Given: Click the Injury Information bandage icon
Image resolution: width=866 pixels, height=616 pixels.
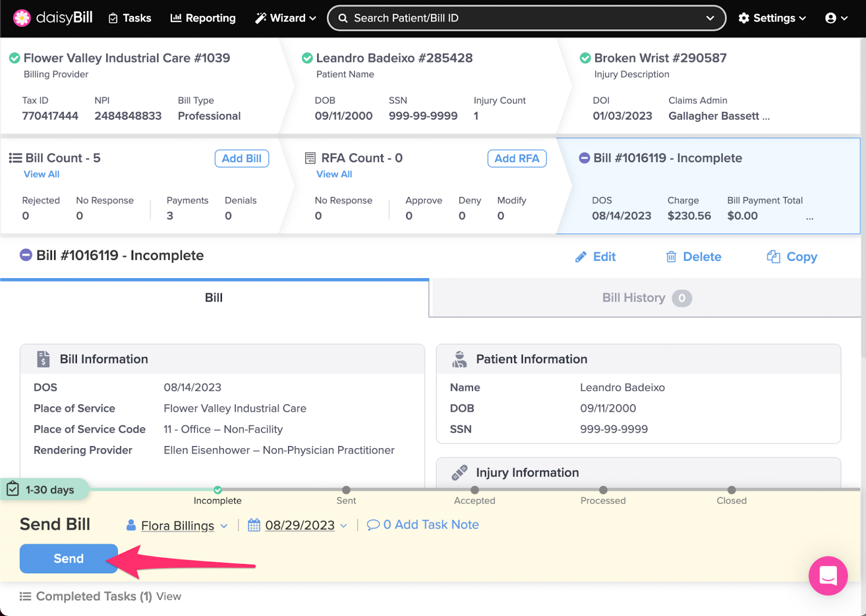Looking at the screenshot, I should click(460, 473).
